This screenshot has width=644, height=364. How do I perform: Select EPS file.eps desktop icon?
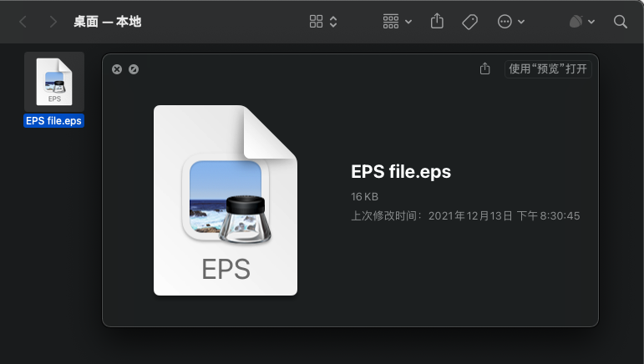point(54,82)
